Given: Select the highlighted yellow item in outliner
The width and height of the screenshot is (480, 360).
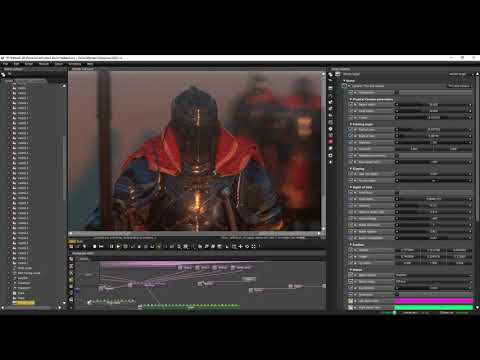Looking at the screenshot, I should pyautogui.click(x=25, y=303).
